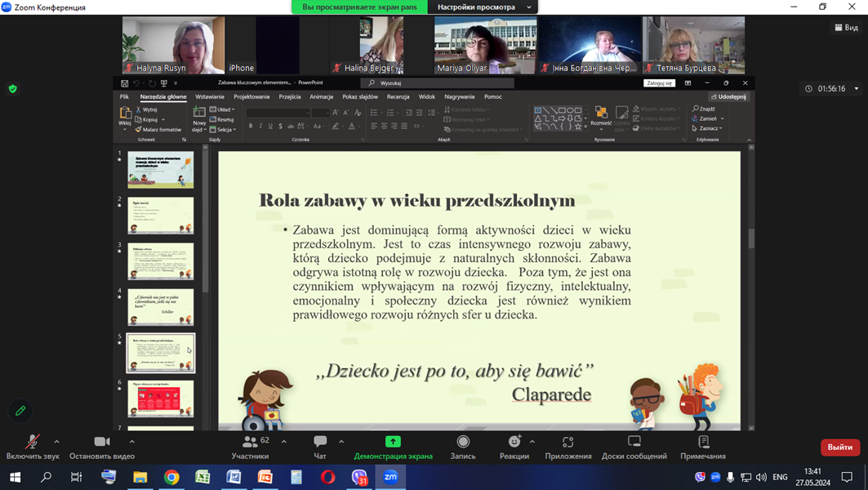This screenshot has height=490, width=868.
Task: Open the Nagrywanie ribbon tab
Action: pyautogui.click(x=462, y=96)
